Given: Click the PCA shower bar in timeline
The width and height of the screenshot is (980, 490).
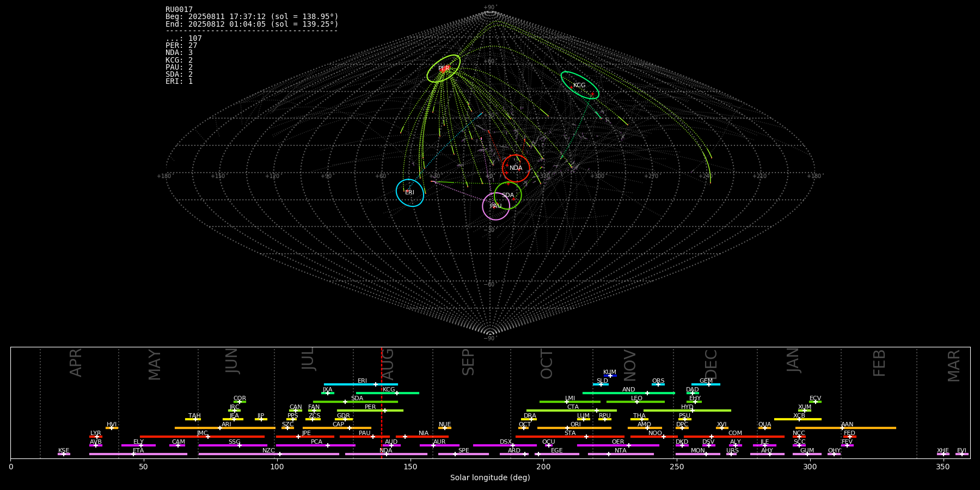Looking at the screenshot, I should [x=316, y=445].
